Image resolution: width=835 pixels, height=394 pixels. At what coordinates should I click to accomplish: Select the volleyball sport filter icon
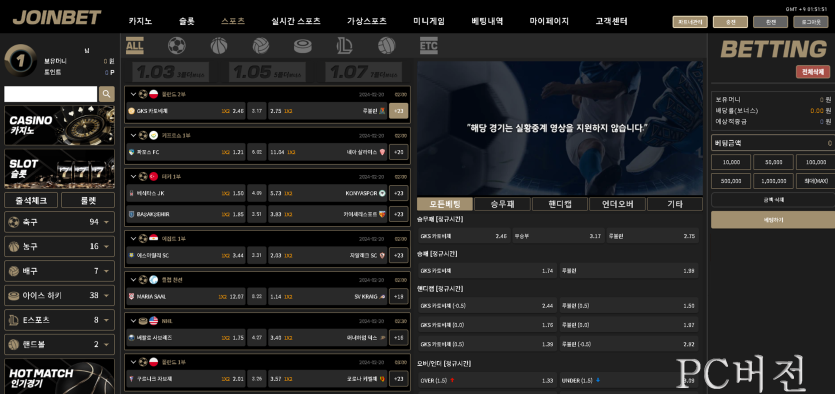(261, 46)
